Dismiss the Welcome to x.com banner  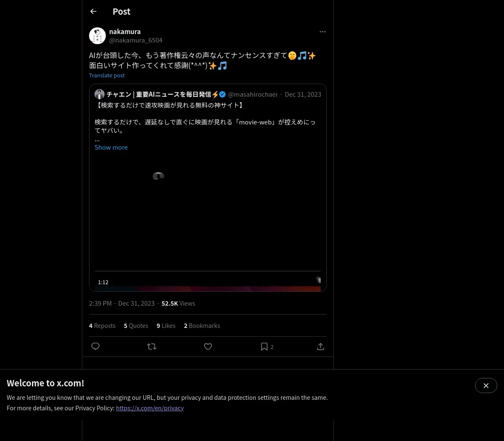[486, 386]
